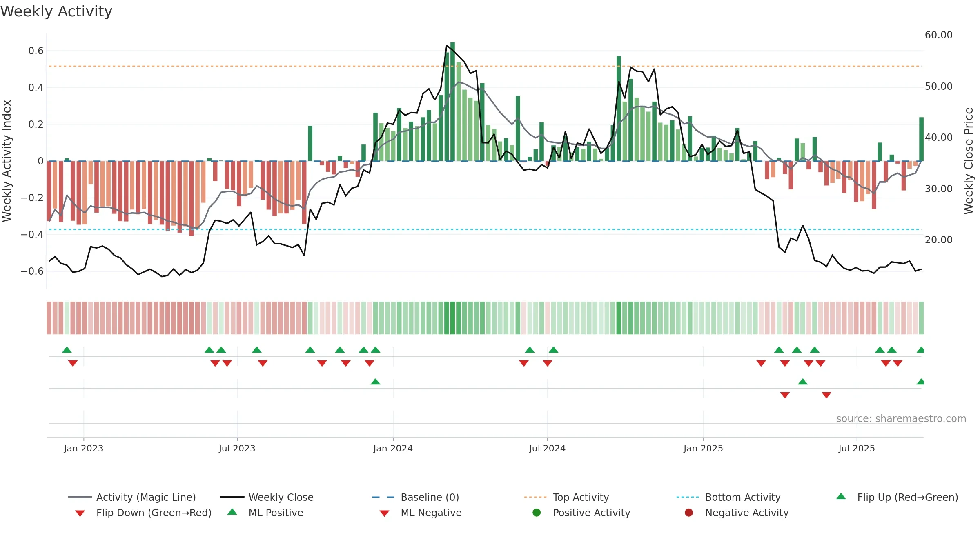
Task: Click the leftmost red heatmap strip cell
Action: pyautogui.click(x=49, y=318)
